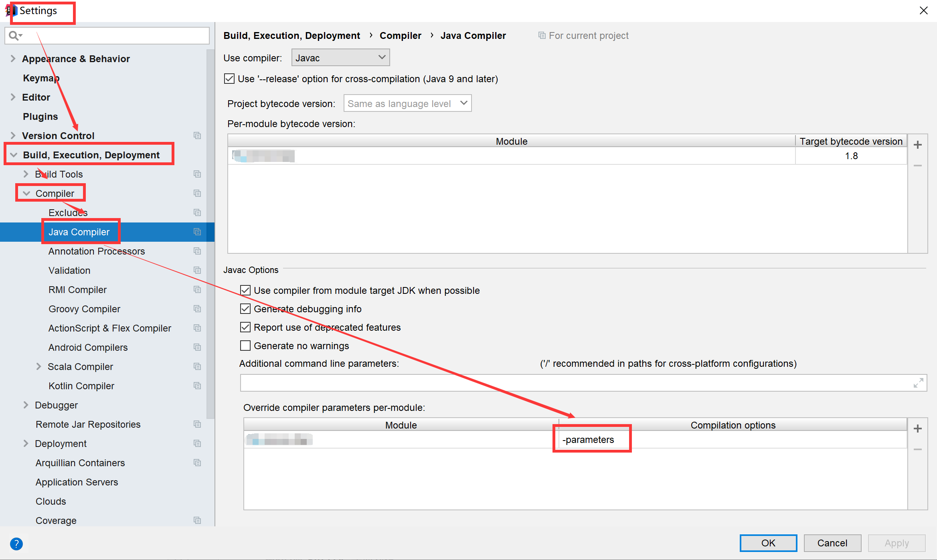The width and height of the screenshot is (937, 560).
Task: Click project-level icon beside Android Compilers
Action: point(197,347)
